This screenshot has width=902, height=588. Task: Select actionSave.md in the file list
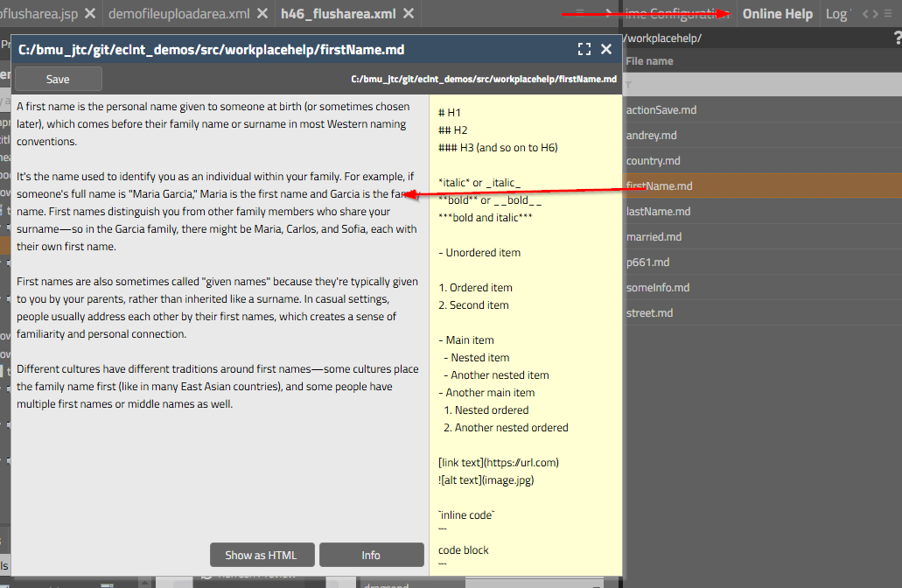[x=661, y=110]
